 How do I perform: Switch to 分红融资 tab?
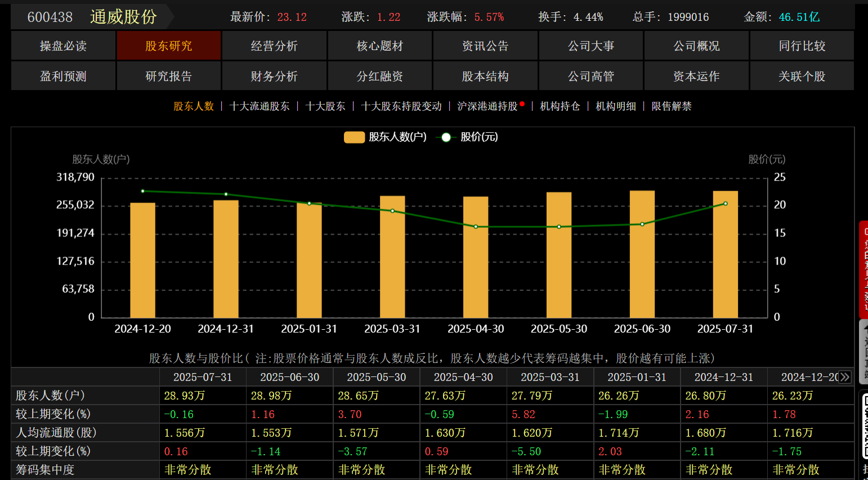tap(380, 76)
